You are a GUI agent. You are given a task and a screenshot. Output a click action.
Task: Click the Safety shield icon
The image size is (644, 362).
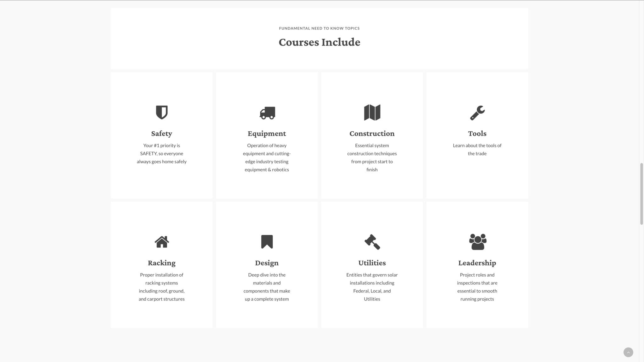point(162,112)
